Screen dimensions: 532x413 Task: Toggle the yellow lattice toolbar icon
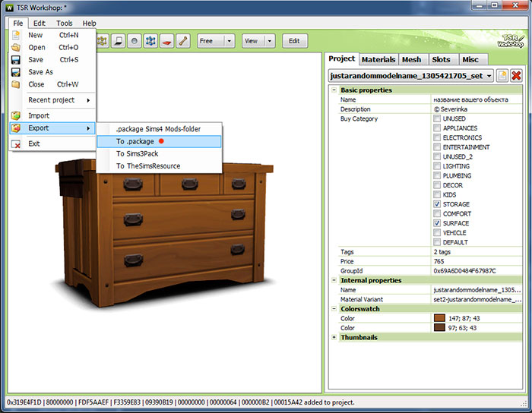coord(102,41)
